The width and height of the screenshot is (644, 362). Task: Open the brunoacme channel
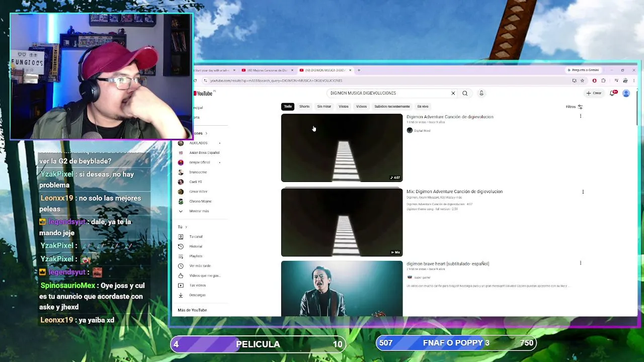(x=199, y=172)
